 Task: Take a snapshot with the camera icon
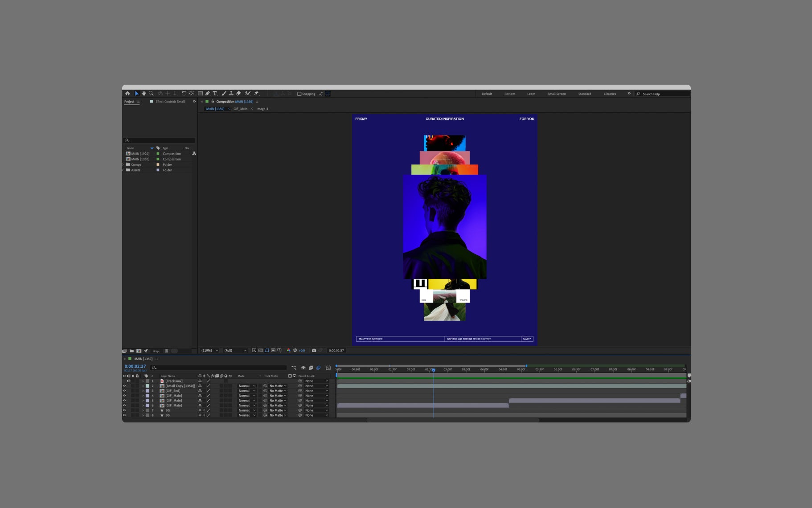click(x=314, y=350)
